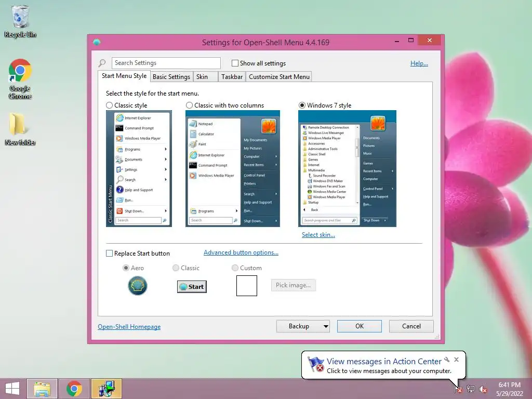Click the wrench icon in Action Center balloon
Viewport: 532px width, 399px height.
coord(447,360)
